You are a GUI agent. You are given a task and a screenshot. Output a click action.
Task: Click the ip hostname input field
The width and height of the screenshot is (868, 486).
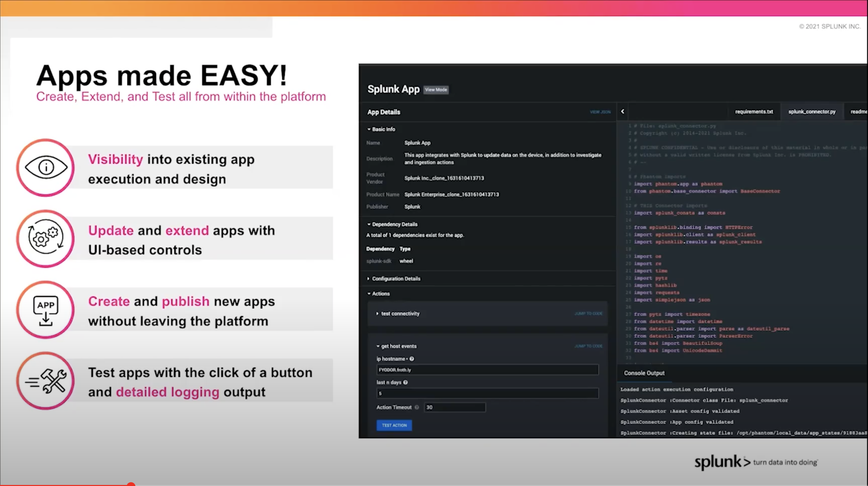pyautogui.click(x=487, y=370)
